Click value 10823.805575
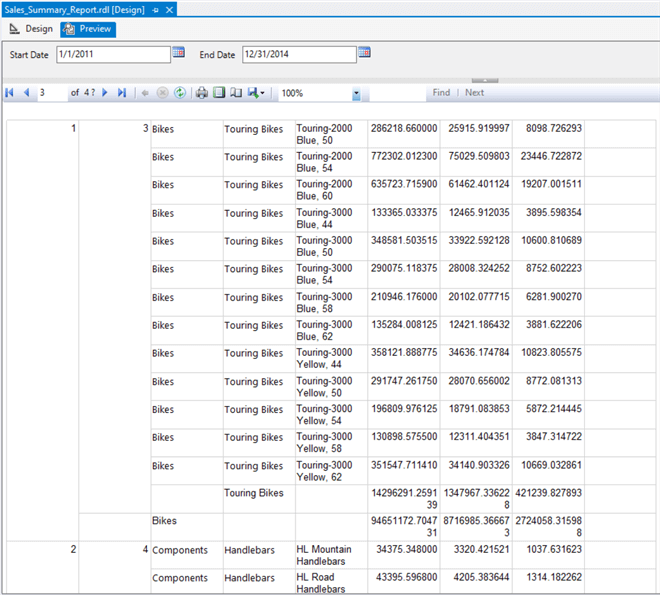 click(551, 352)
